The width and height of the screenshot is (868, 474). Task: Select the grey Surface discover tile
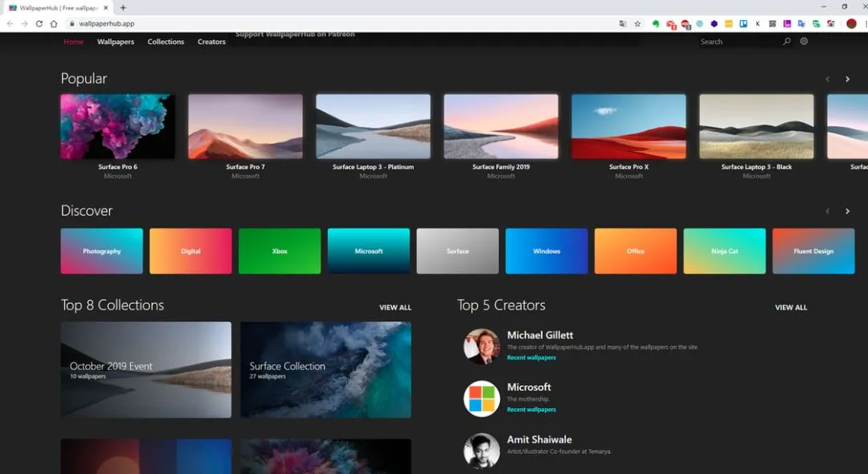(458, 251)
